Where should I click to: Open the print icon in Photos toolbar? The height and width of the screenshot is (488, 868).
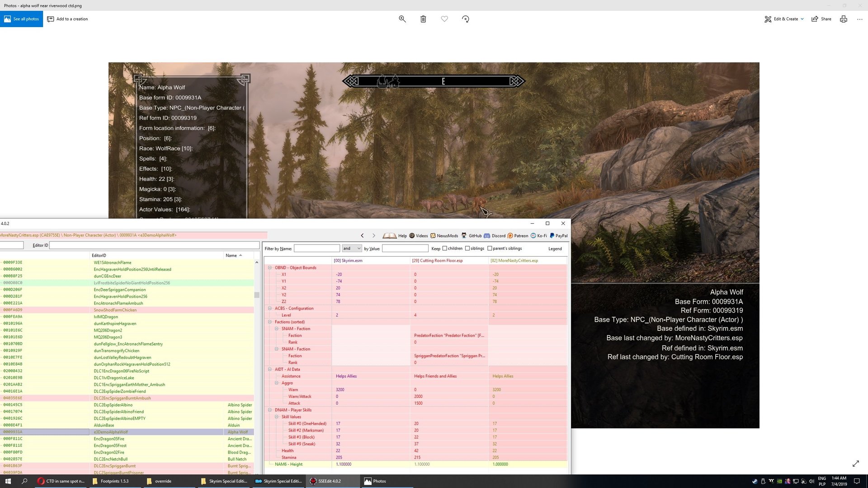click(844, 19)
